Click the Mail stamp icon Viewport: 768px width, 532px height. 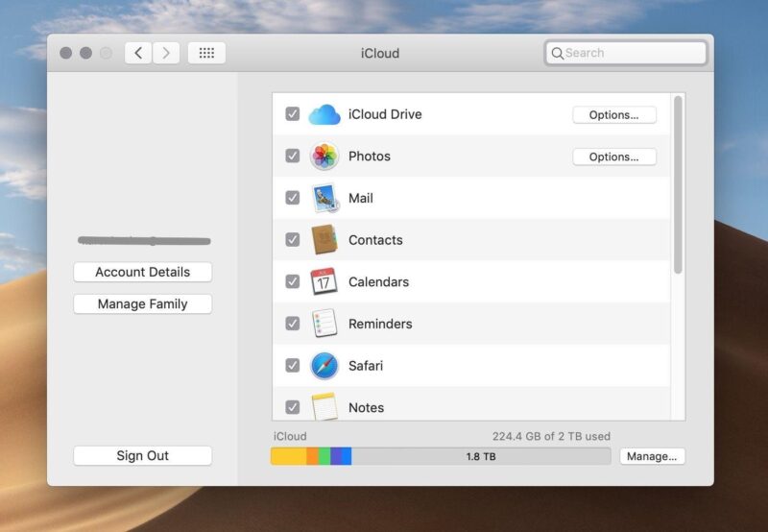[324, 199]
